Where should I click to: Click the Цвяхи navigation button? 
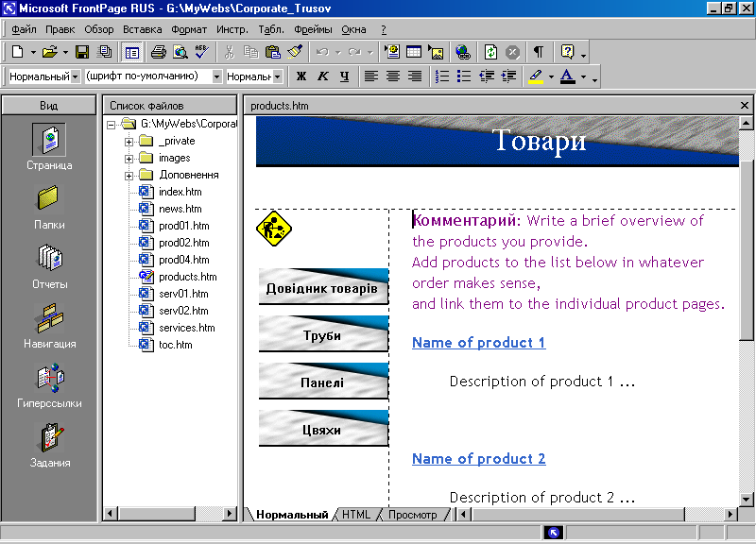click(323, 429)
